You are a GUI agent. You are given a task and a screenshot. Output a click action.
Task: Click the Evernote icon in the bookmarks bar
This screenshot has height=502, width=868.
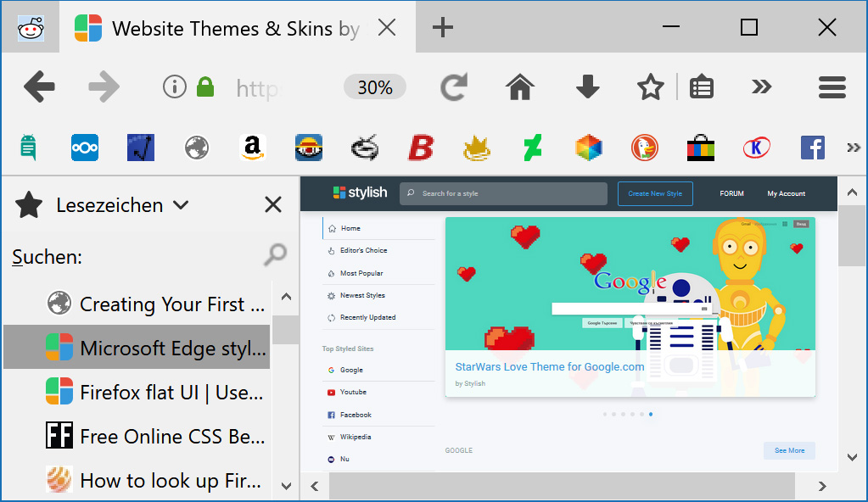28,147
